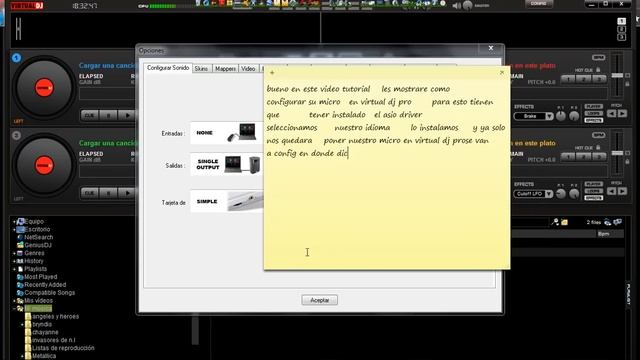
Task: Select deck 1 number badge
Action: point(16,58)
